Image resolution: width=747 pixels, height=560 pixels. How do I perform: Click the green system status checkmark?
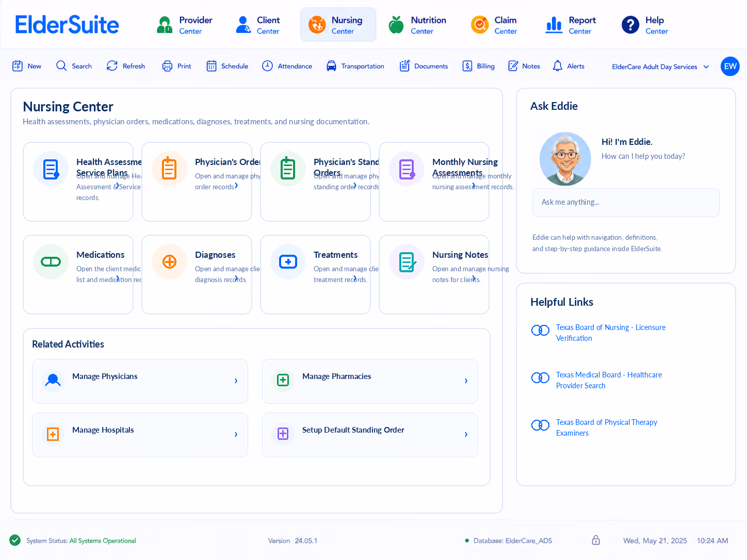(15, 540)
